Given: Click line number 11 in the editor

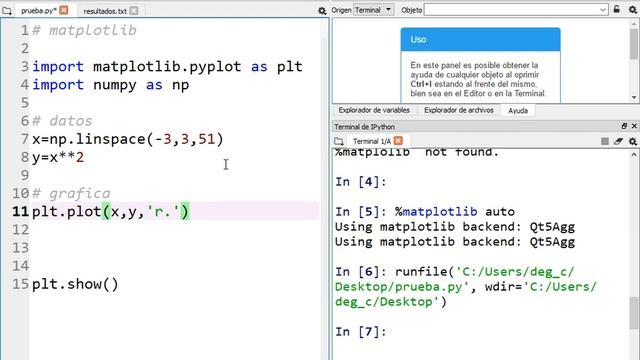Looking at the screenshot, I should point(20,211).
